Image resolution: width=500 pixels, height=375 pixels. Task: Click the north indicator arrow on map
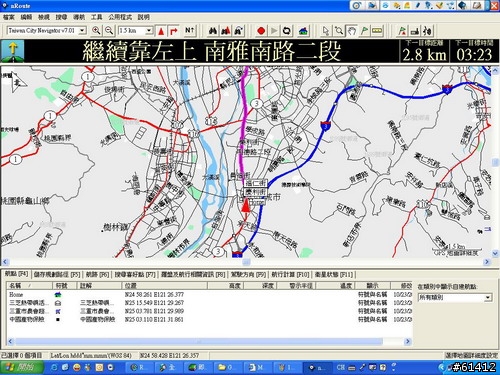coord(17,82)
